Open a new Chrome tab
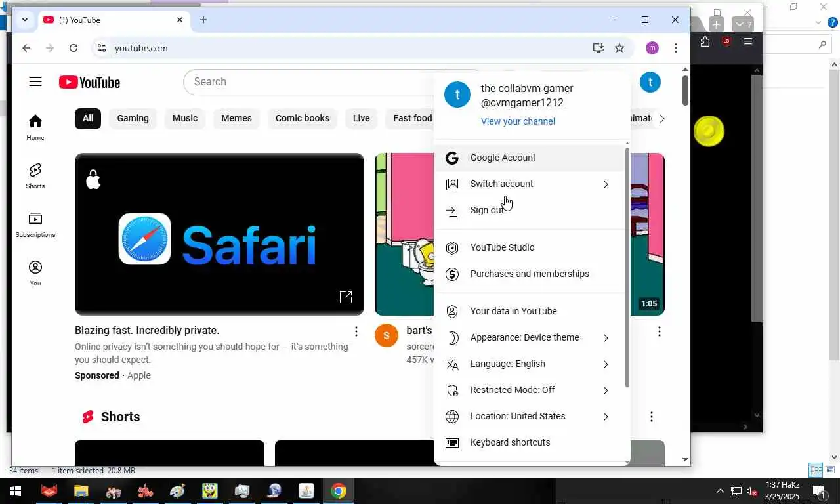 203,20
